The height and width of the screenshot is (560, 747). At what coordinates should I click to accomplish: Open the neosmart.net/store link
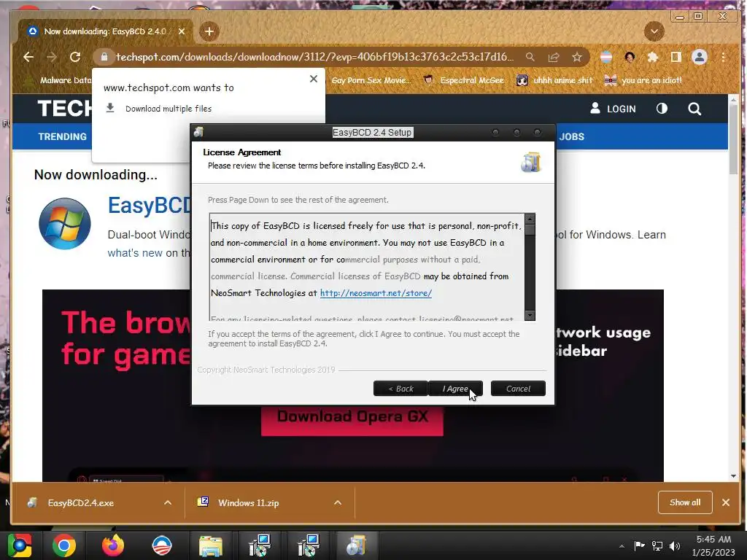376,293
